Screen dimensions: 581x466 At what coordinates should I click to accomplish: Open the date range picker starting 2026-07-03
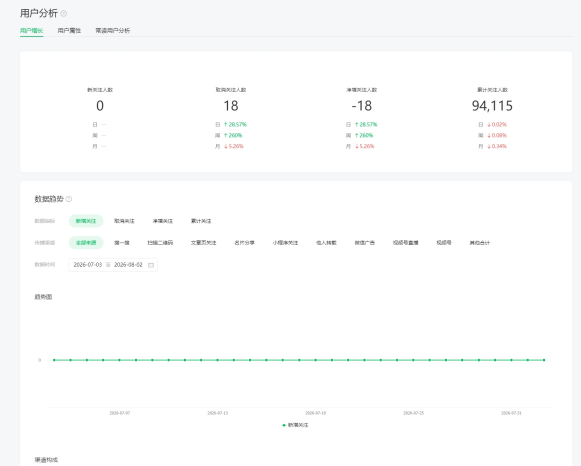113,265
